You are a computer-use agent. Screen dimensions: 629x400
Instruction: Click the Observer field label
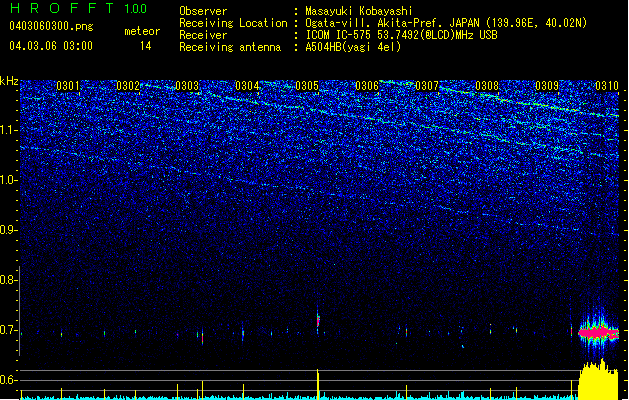203,11
